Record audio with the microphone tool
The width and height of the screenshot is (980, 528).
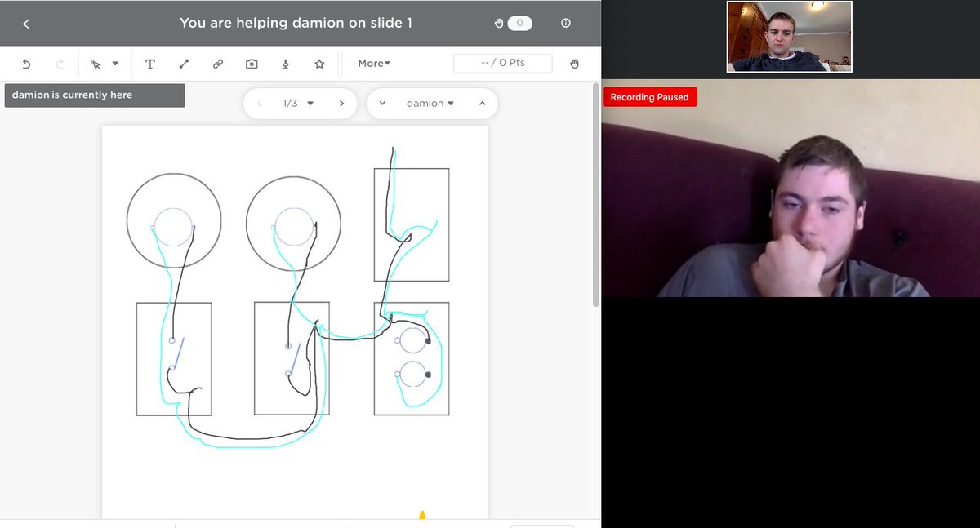[286, 64]
